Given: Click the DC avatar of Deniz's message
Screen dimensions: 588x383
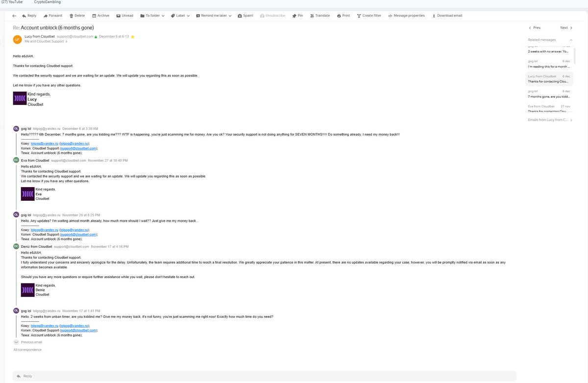Looking at the screenshot, I should (16, 246).
